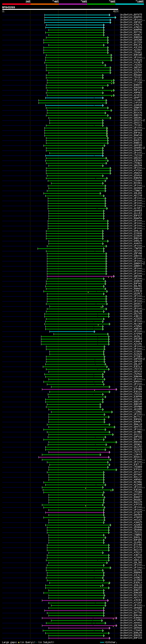Select hit label UniRef100_B9F1I9

click(131, 90)
